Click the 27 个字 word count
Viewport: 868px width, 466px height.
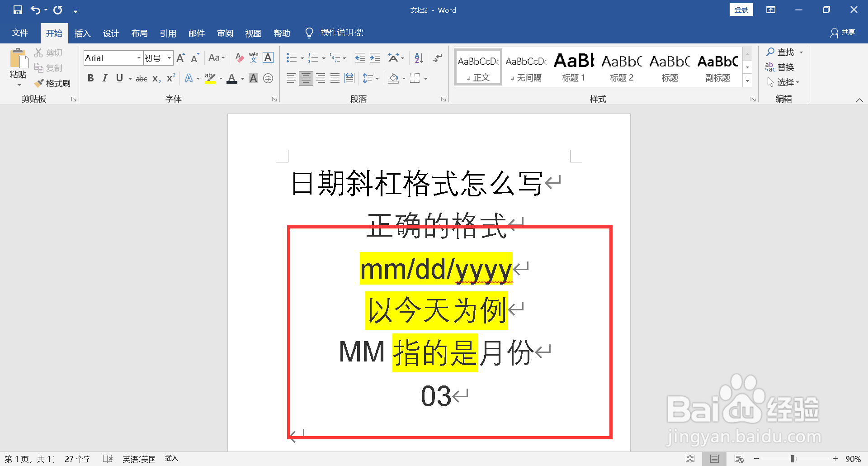(x=77, y=459)
